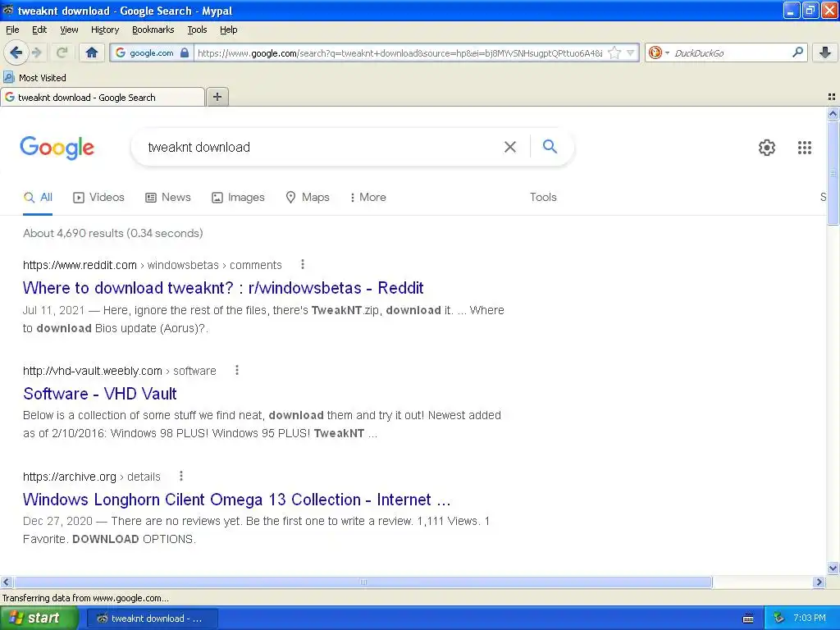
Task: Open the Windows start button
Action: [39, 619]
